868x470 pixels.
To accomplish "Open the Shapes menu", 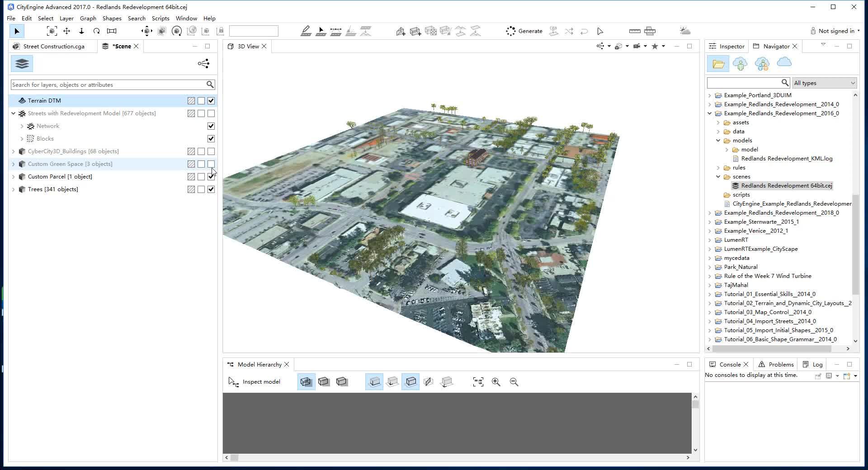I will pos(112,19).
